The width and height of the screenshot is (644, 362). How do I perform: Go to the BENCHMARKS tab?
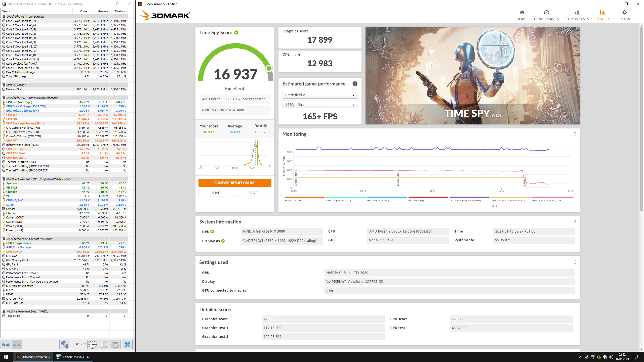coord(546,15)
